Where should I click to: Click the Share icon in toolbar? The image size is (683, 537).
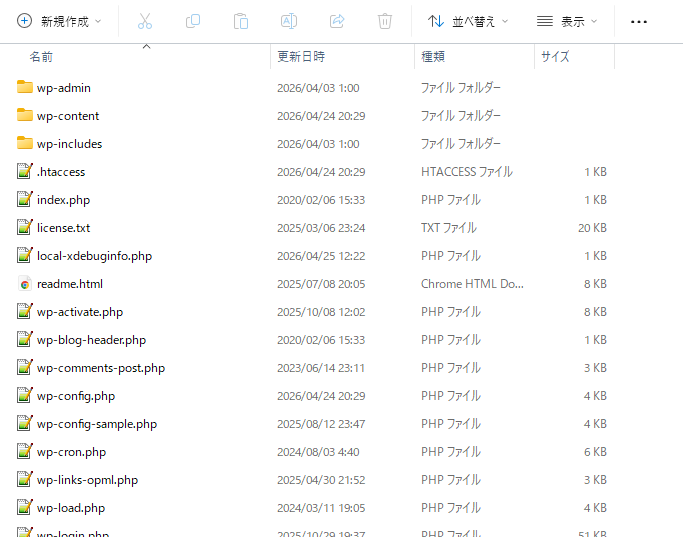tap(337, 21)
